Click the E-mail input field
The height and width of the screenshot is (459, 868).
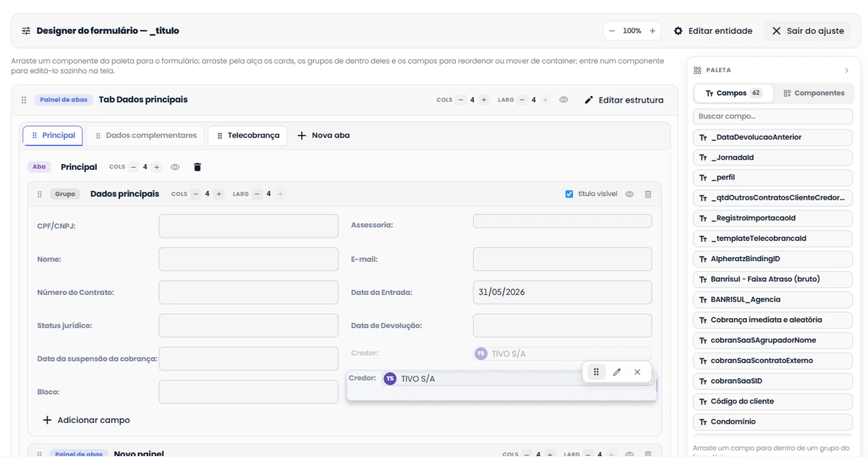click(x=562, y=259)
